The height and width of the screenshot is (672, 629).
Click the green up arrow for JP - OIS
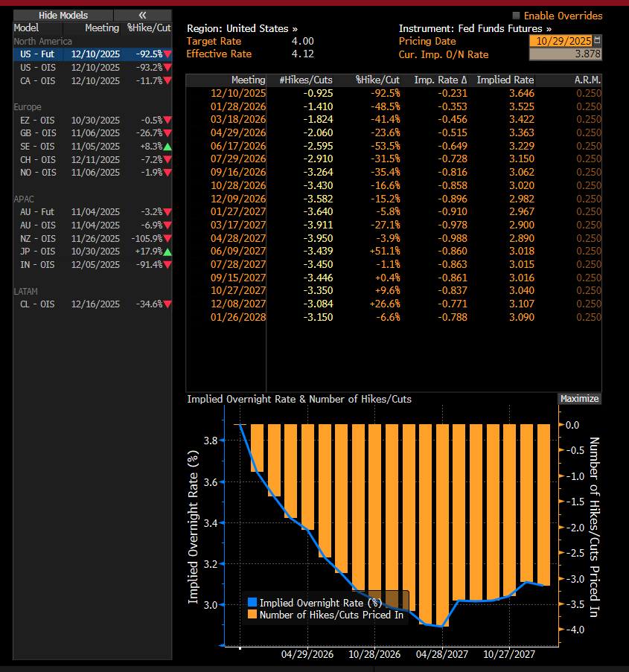(x=167, y=252)
